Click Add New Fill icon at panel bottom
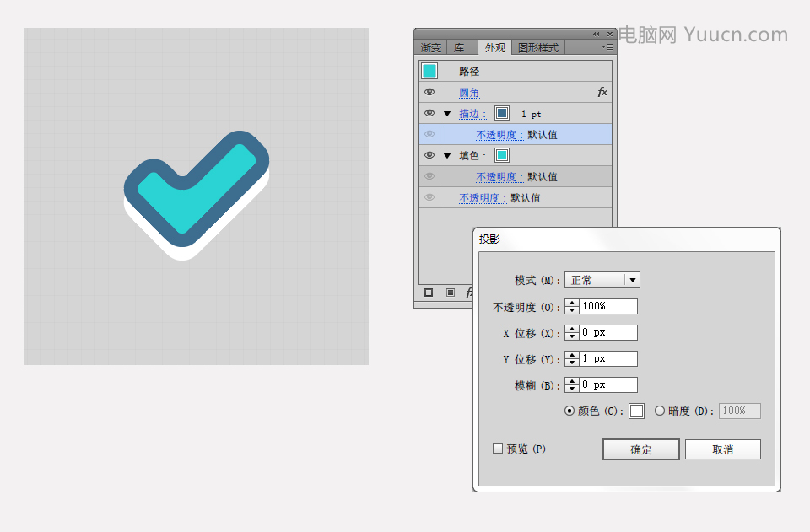The height and width of the screenshot is (532, 810). point(451,293)
